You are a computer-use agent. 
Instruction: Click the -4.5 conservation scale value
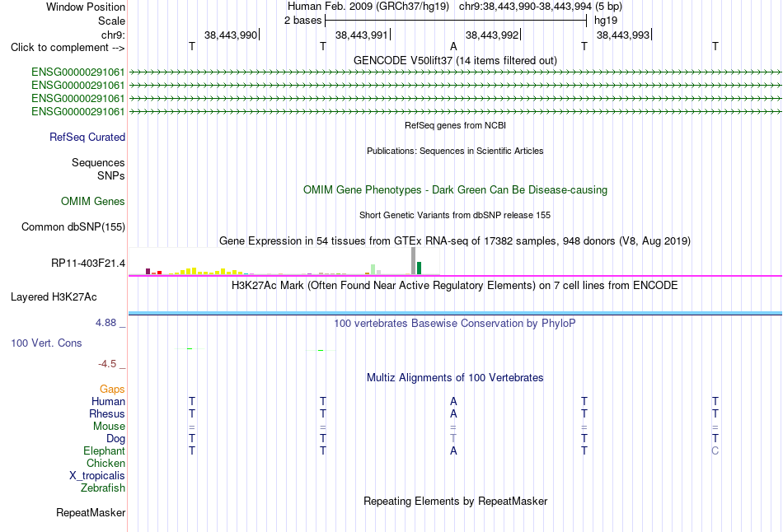pyautogui.click(x=107, y=364)
